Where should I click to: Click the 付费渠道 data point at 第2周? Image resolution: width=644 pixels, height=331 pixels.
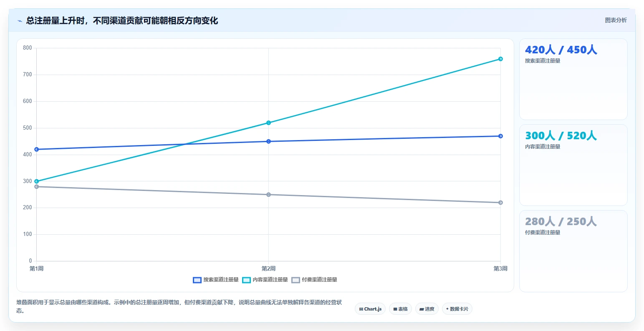pyautogui.click(x=268, y=195)
